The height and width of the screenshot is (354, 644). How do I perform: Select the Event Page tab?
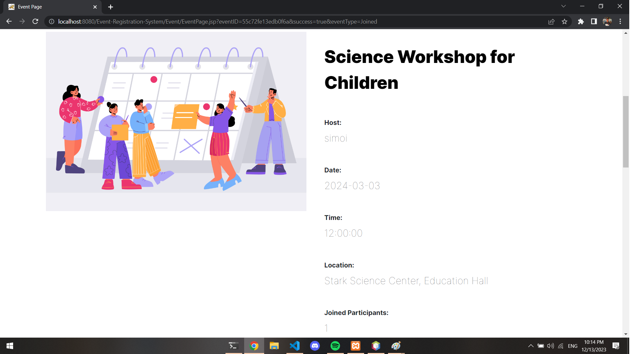pyautogui.click(x=49, y=7)
